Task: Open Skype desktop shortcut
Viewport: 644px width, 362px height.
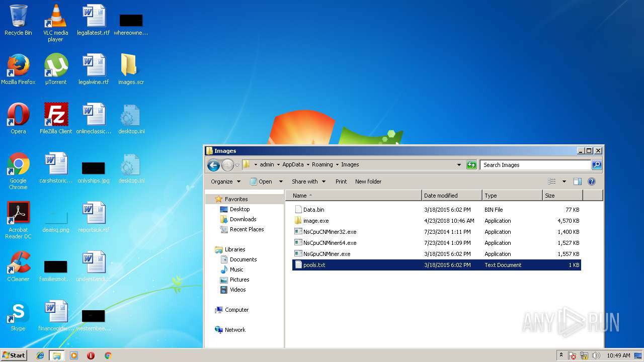Action: coord(18,316)
